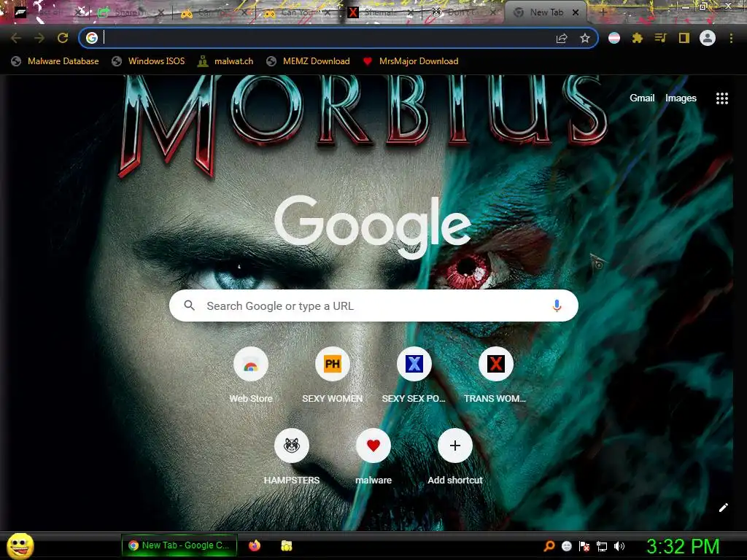This screenshot has width=747, height=560.
Task: Toggle the browser side panel
Action: (x=684, y=38)
